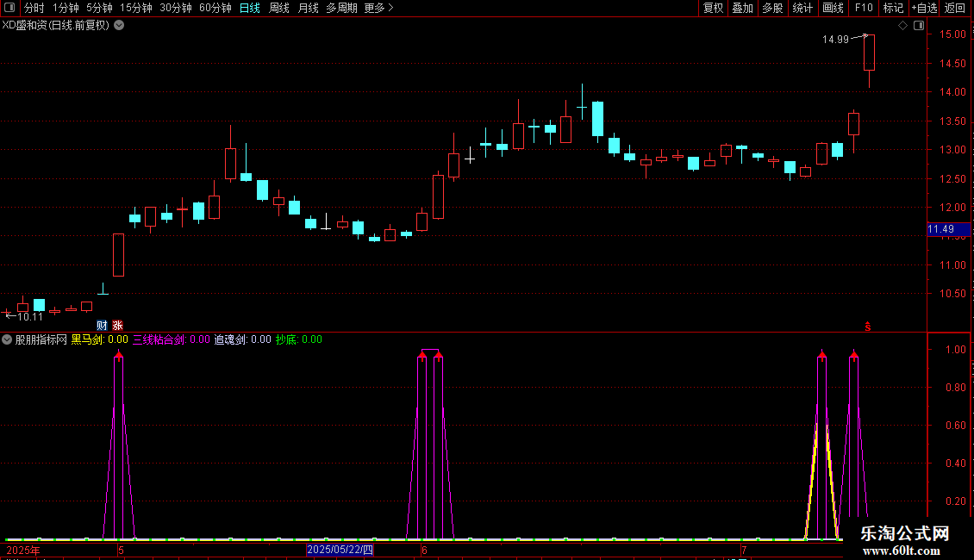This screenshot has width=974, height=560.
Task: Click the panel layout icon at top-left
Action: (9, 8)
